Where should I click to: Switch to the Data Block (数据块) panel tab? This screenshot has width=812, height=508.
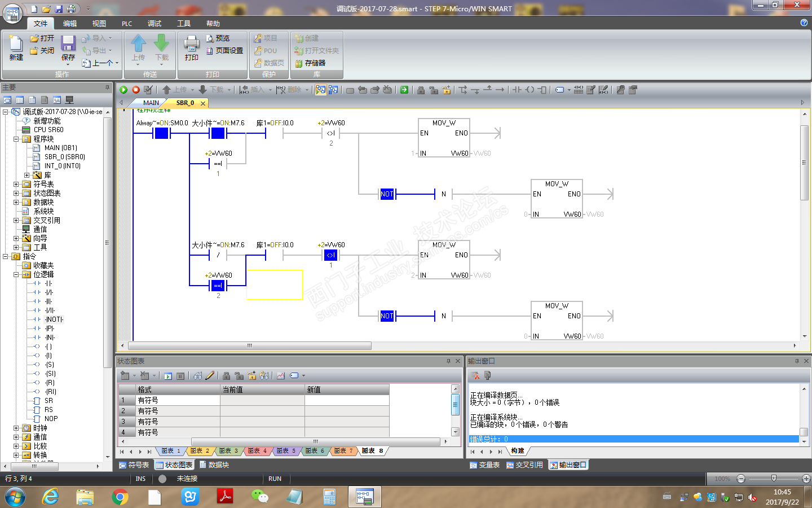coord(214,465)
